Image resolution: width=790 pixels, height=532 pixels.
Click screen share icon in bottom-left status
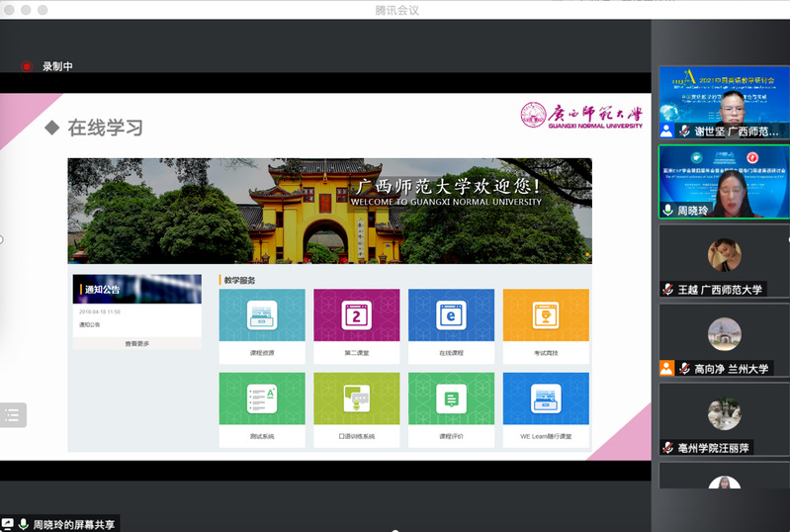7,524
